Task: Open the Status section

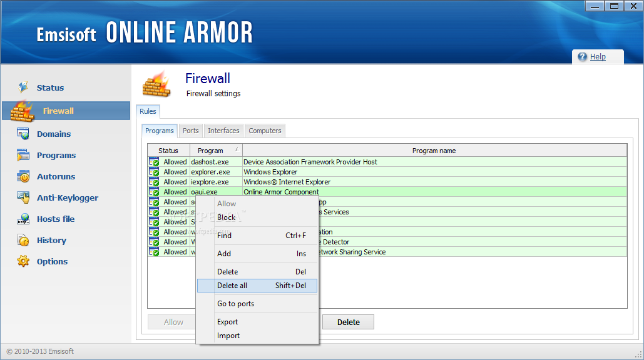Action: [50, 87]
